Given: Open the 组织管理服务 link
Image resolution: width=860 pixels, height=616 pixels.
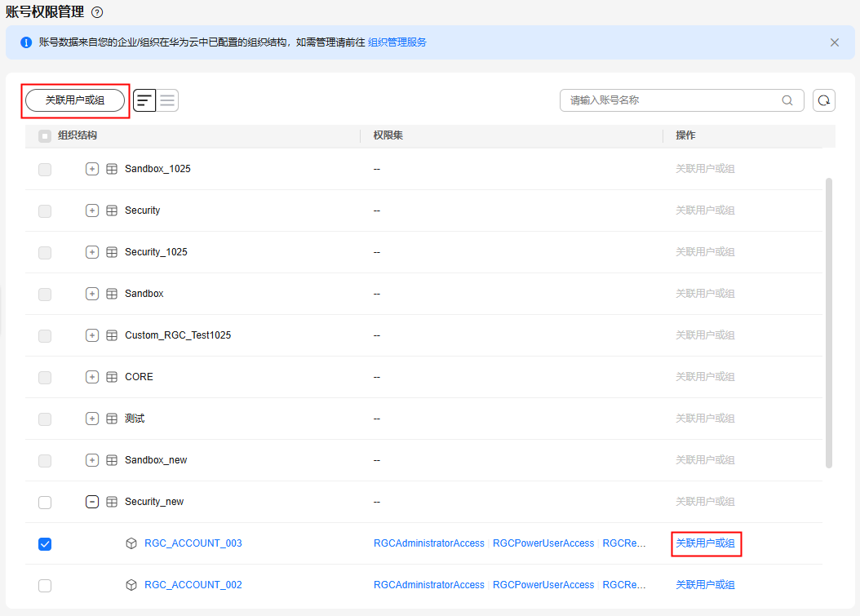Looking at the screenshot, I should [397, 42].
